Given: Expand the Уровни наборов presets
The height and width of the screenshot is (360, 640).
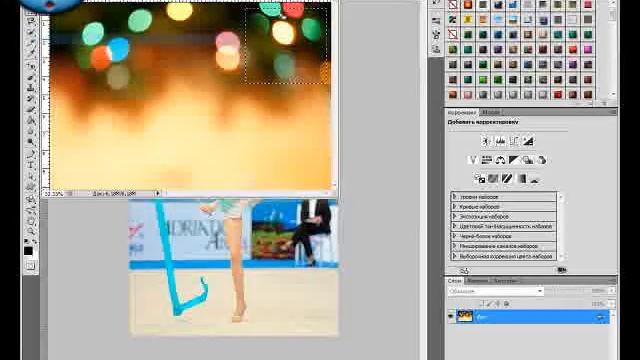Looking at the screenshot, I should [454, 197].
